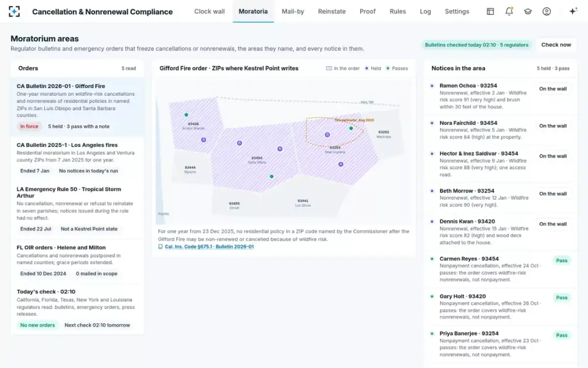This screenshot has width=588, height=368.
Task: Open the Mail-by tab
Action: pyautogui.click(x=293, y=11)
